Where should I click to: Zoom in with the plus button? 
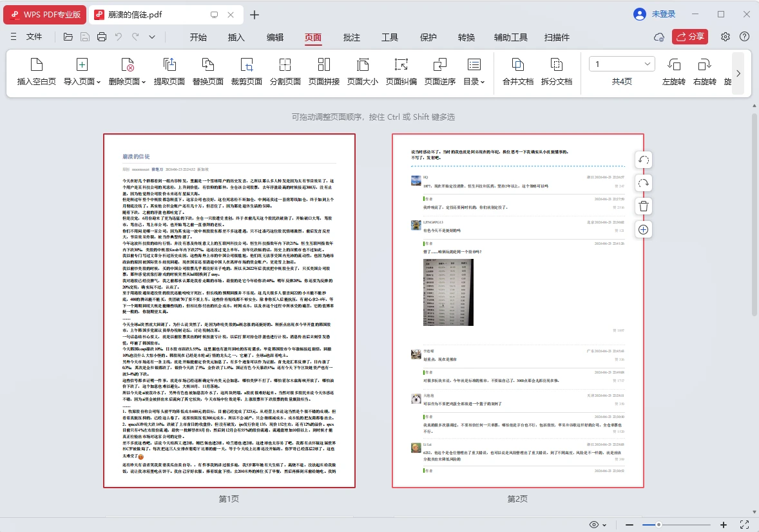coord(723,525)
